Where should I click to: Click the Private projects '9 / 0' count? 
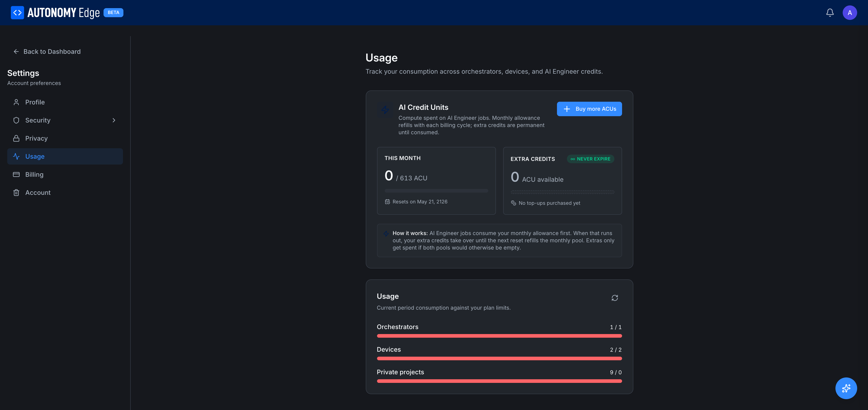coord(616,372)
